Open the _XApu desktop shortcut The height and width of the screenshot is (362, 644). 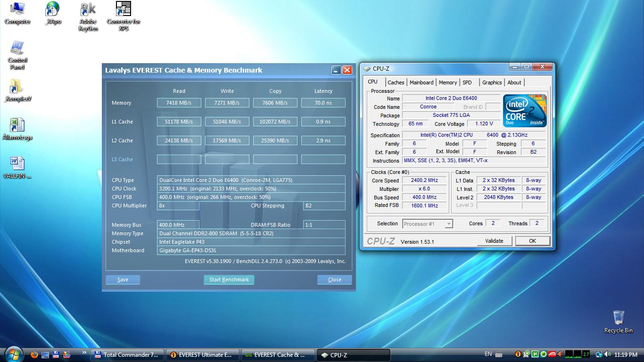(53, 13)
